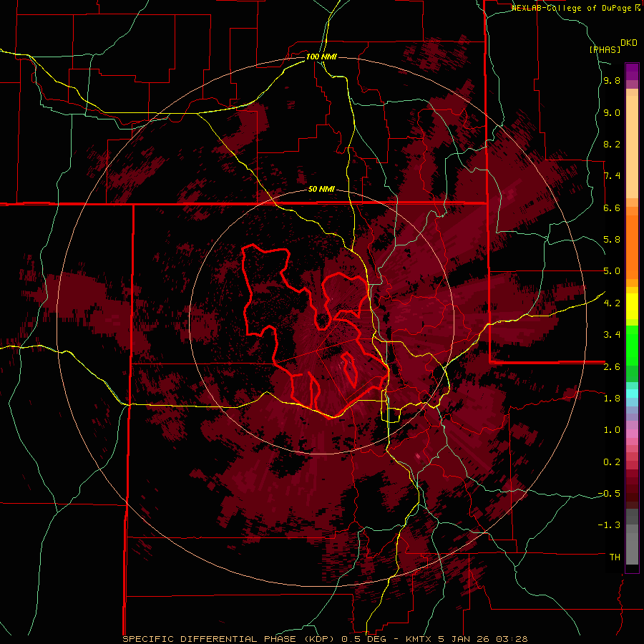Click the 5.0 scale value
The width and height of the screenshot is (644, 644).
tap(612, 271)
